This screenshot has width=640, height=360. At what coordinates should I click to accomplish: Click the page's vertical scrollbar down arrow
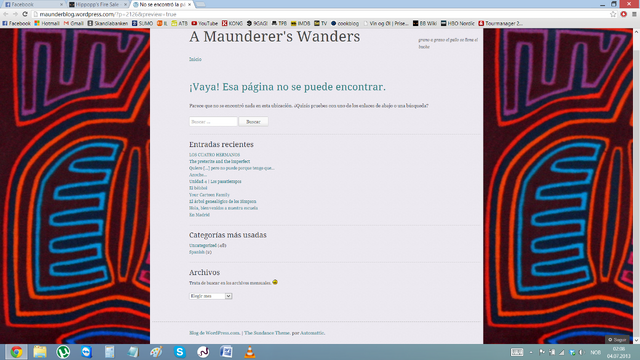(x=636, y=340)
